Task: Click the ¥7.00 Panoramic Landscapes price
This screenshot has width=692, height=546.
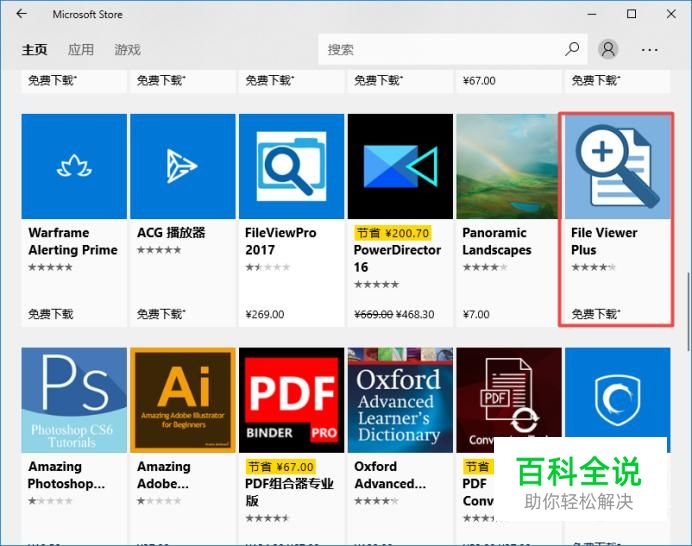Action: point(476,314)
